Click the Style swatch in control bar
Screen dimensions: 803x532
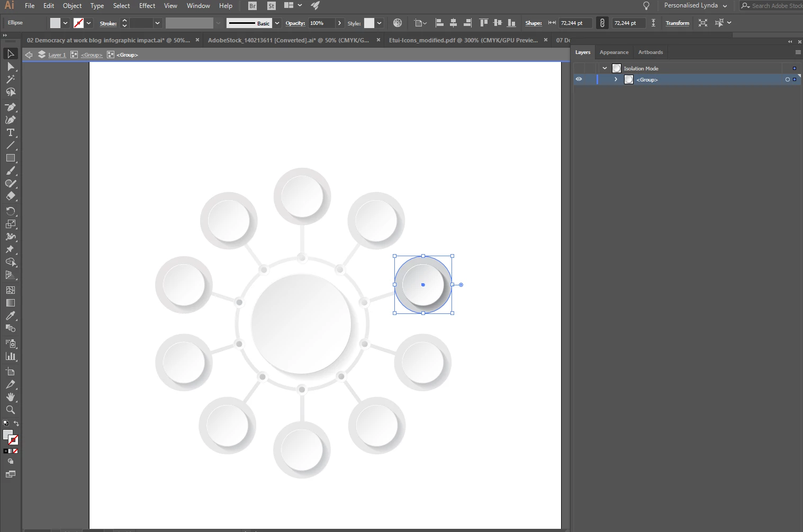[x=369, y=23]
